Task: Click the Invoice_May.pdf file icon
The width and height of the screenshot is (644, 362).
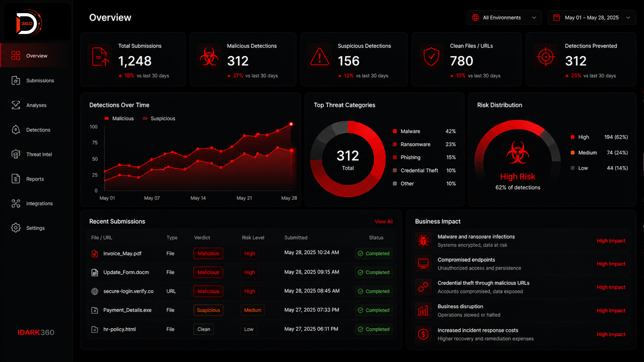Action: pos(95,254)
